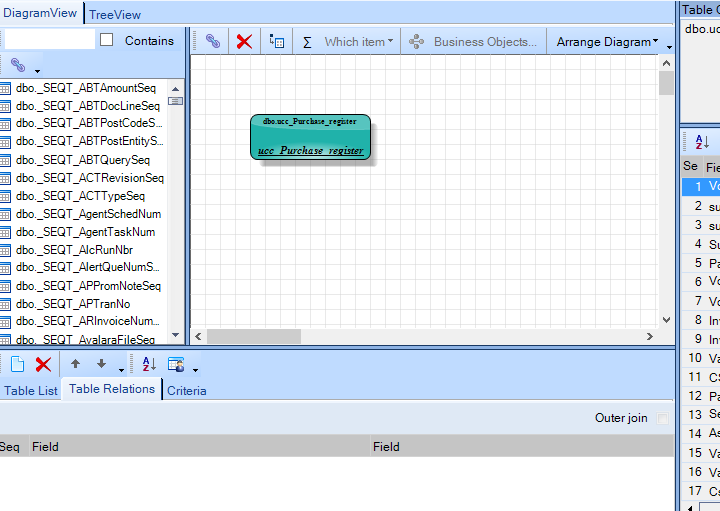Click the table search input field

(49, 39)
